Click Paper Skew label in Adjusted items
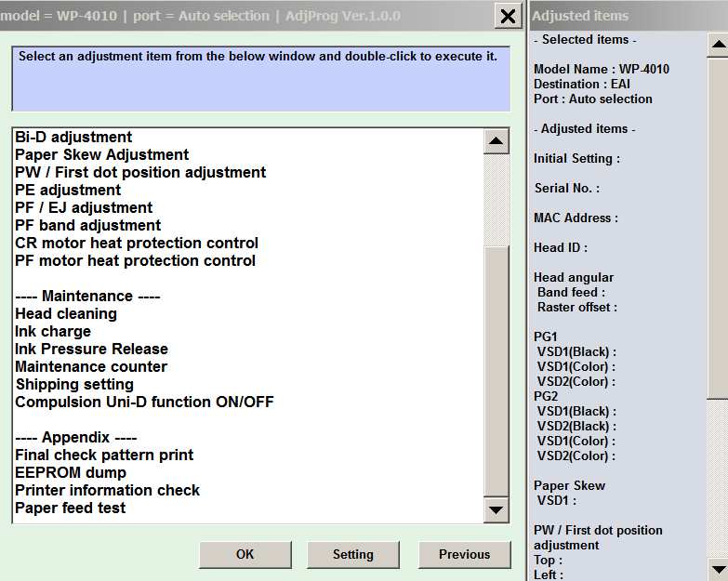This screenshot has width=728, height=581. click(569, 486)
